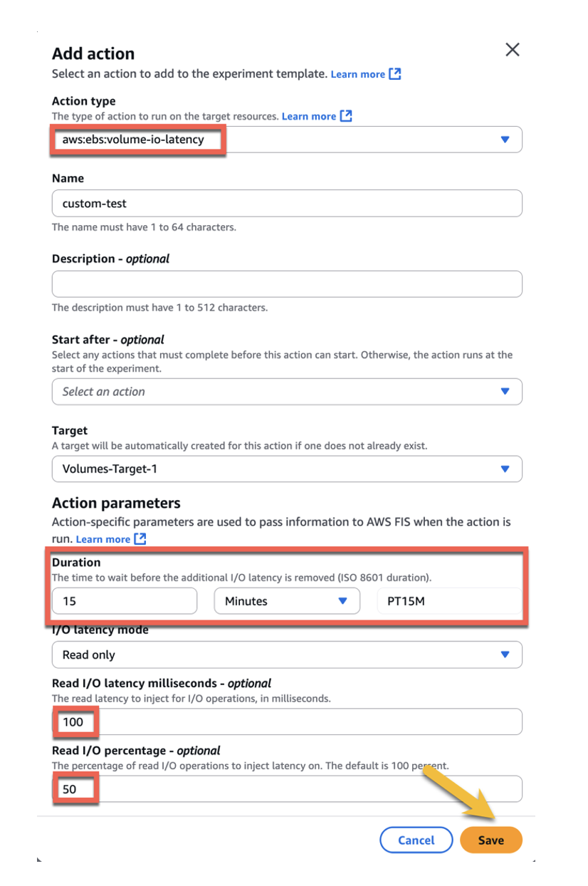Click external link icon near Action parameters Learn more
This screenshot has height=886, width=588.
click(x=140, y=539)
